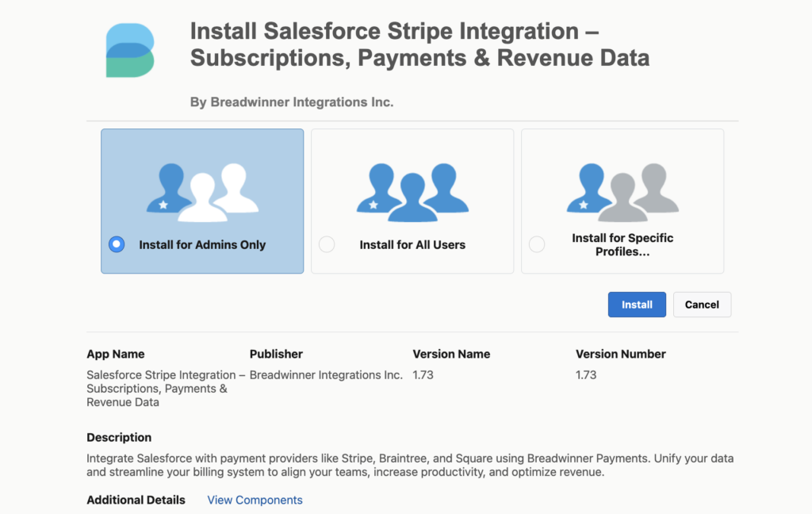
Task: Click the 'Publisher' column heading
Action: 276,354
